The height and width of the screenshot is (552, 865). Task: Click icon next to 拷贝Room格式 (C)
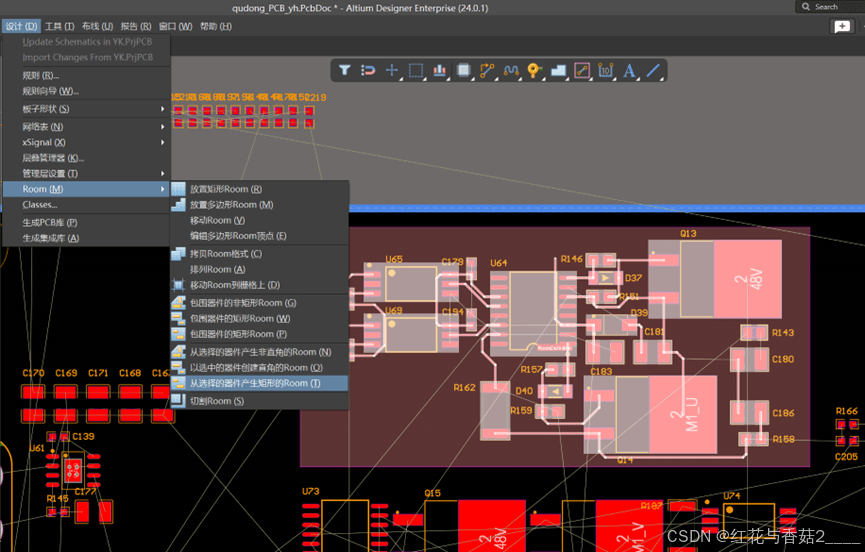(178, 254)
